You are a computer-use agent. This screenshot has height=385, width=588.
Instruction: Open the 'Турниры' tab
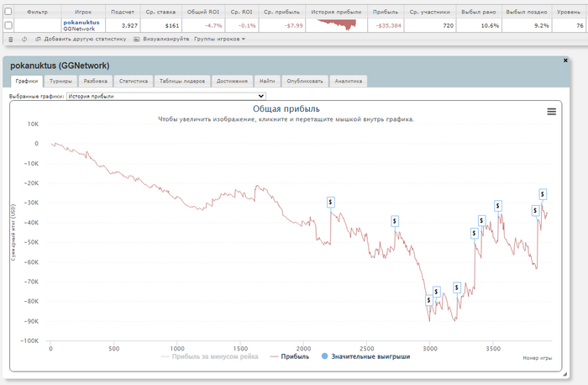pos(60,81)
